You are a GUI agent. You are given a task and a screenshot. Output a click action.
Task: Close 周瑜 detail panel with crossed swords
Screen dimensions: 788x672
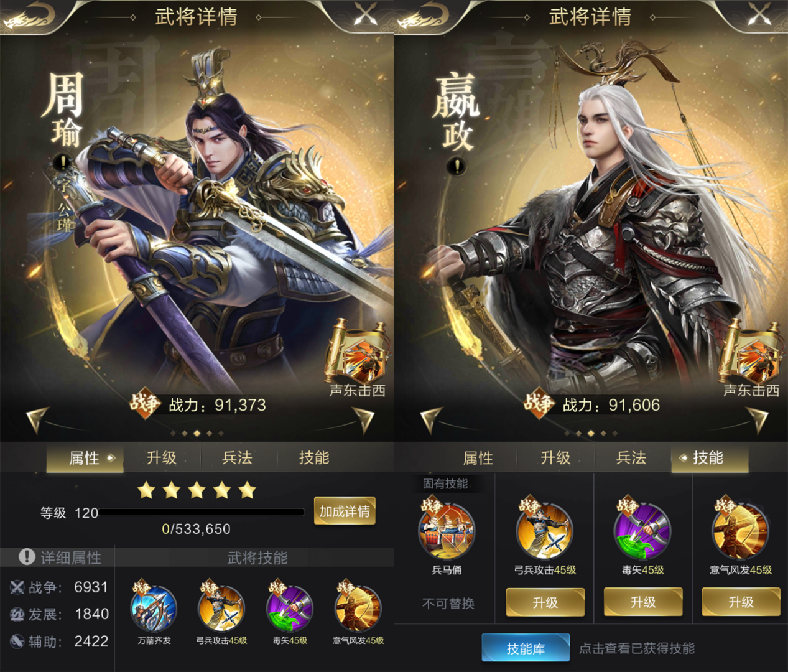365,14
